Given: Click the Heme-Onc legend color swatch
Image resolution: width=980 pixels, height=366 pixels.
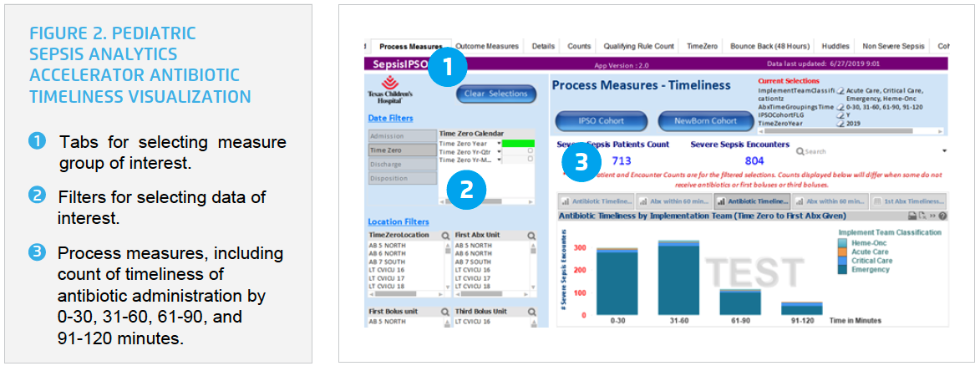Looking at the screenshot, I should tap(842, 242).
